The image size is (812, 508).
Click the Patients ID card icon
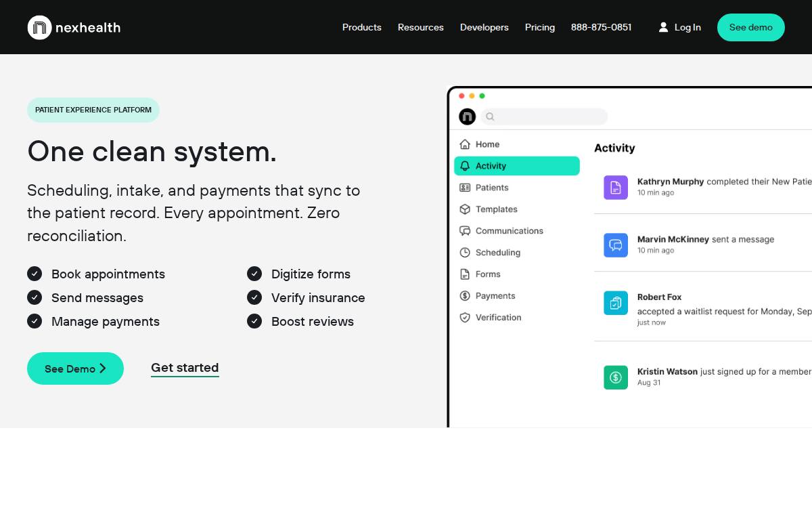point(465,188)
